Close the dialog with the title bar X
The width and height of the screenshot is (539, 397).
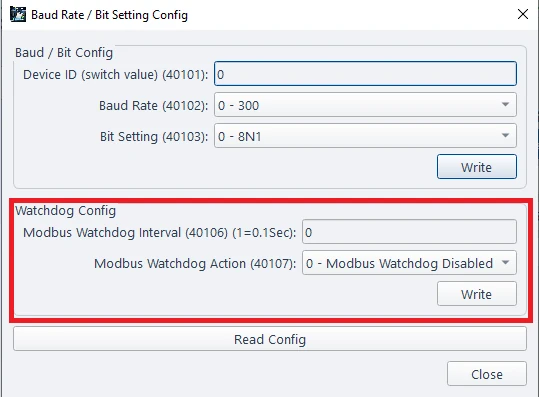523,14
